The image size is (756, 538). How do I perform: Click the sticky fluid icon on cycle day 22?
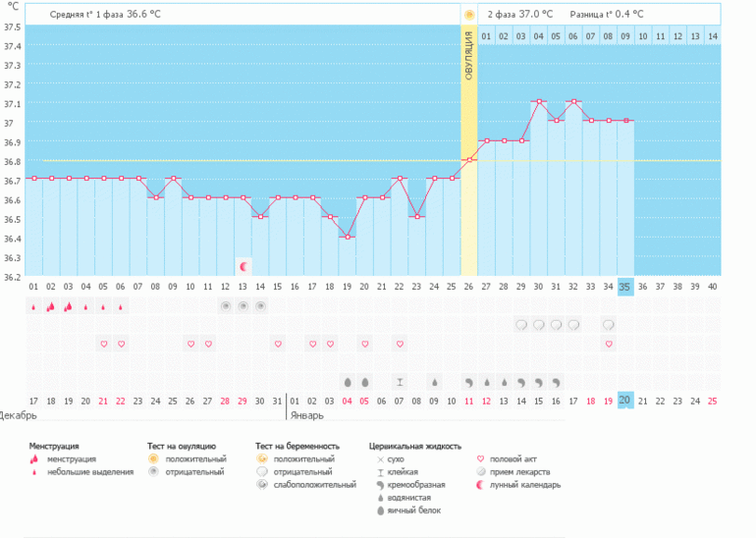pos(400,382)
